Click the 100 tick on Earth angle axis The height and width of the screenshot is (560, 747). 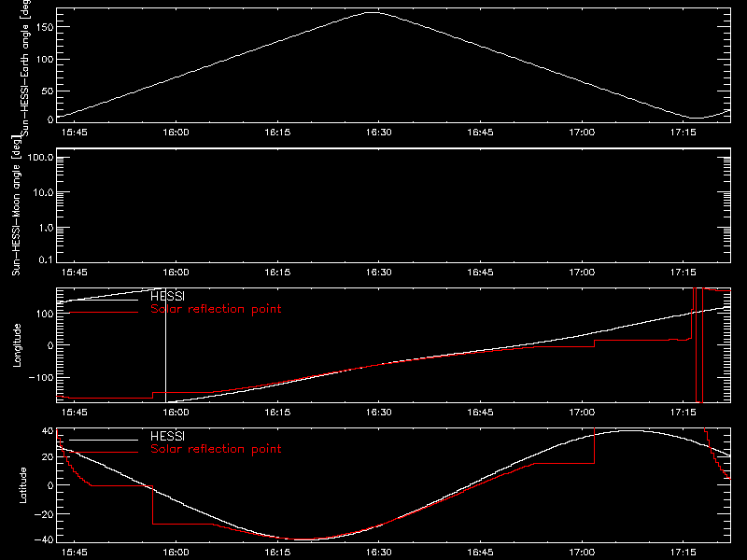(x=45, y=59)
